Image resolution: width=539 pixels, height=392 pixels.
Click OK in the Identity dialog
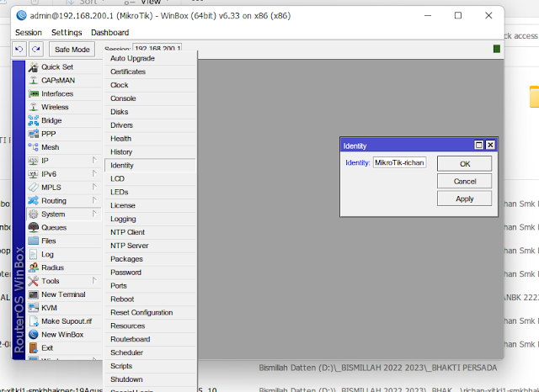[464, 164]
